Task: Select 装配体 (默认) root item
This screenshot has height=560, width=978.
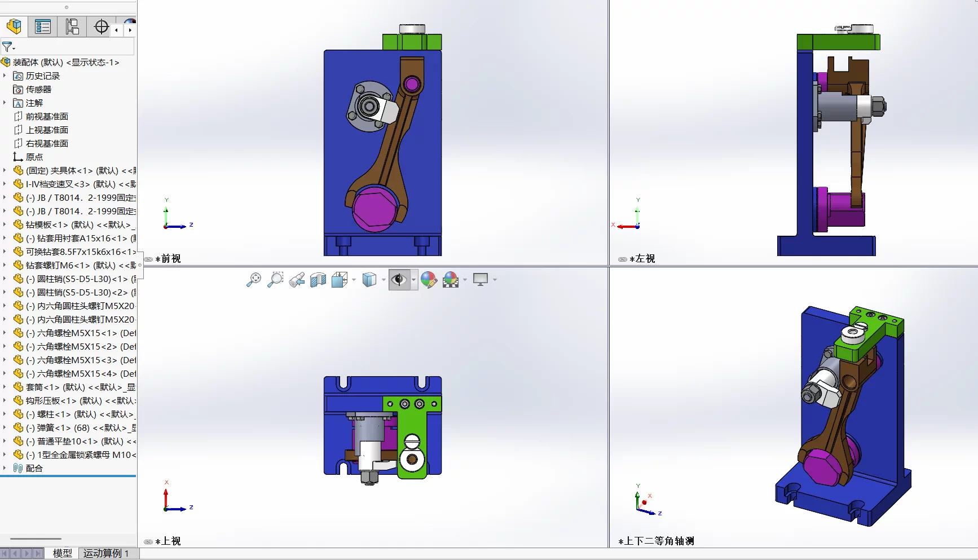Action: pyautogui.click(x=60, y=62)
